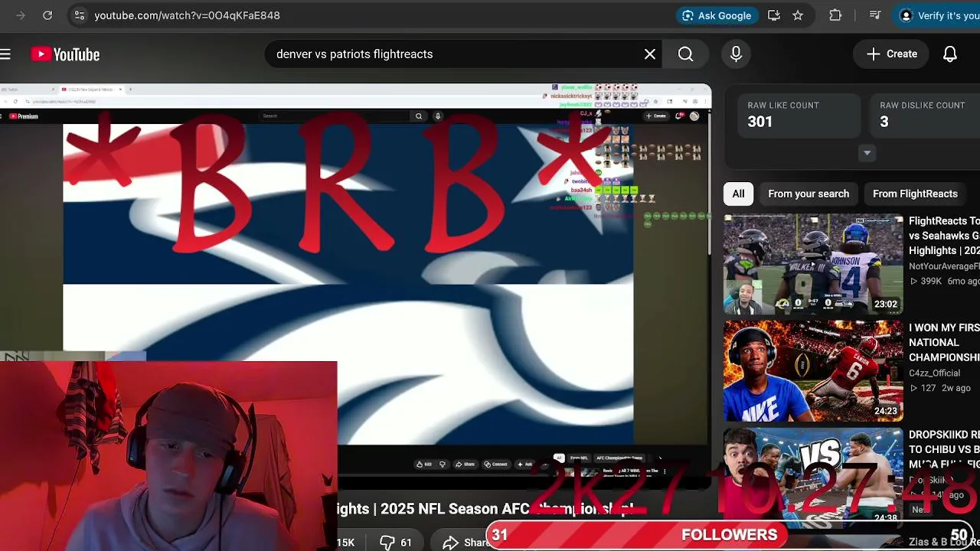Open the DROPSKIIKD video title link

coord(944,449)
